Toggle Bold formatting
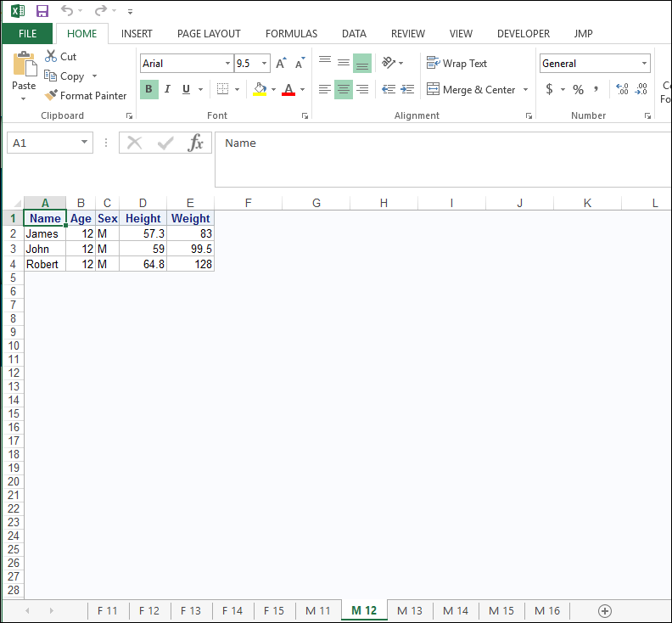Image resolution: width=672 pixels, height=623 pixels. (149, 89)
